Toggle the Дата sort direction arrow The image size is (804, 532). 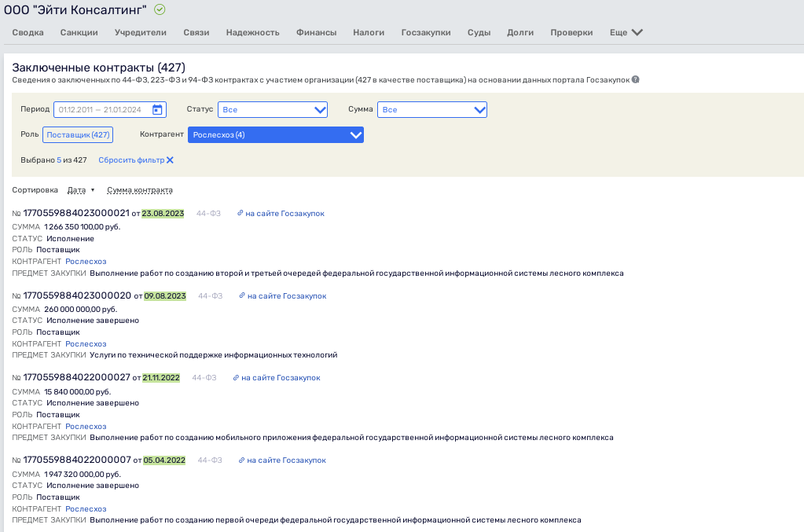93,190
